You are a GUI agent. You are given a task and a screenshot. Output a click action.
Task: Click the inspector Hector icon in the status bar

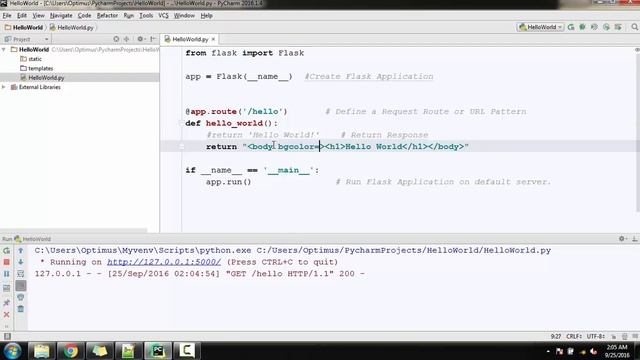pyautogui.click(x=624, y=336)
